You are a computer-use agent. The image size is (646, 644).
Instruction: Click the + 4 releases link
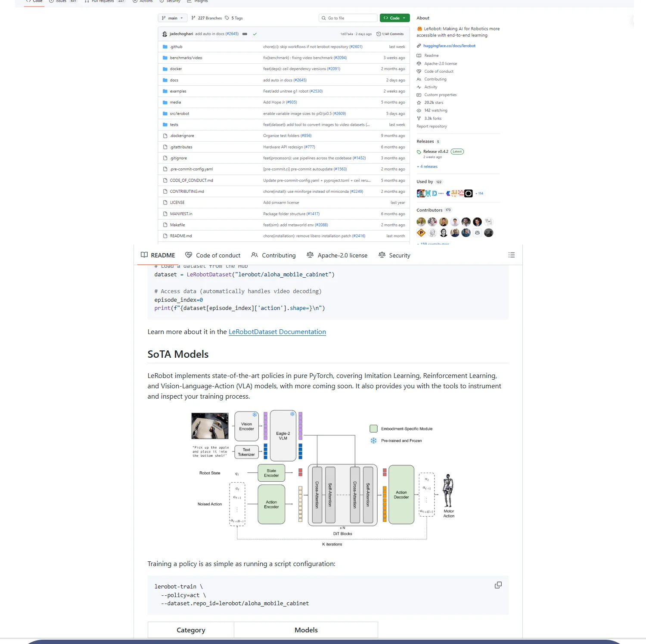[427, 167]
